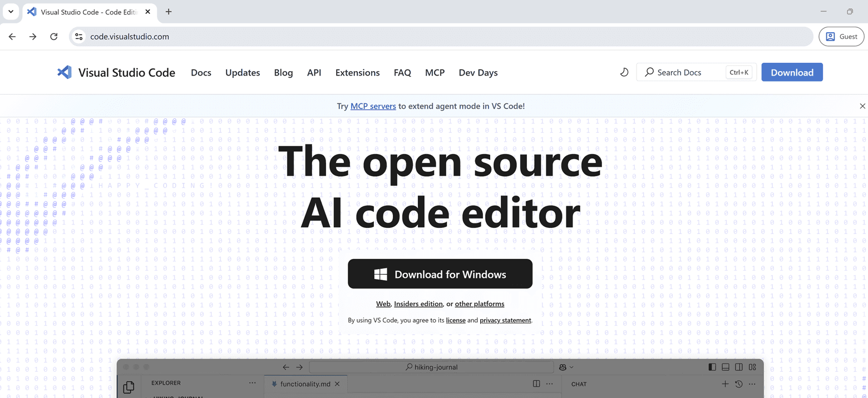Viewport: 868px width, 398px height.
Task: Open chat history in the Chat panel
Action: point(738,384)
